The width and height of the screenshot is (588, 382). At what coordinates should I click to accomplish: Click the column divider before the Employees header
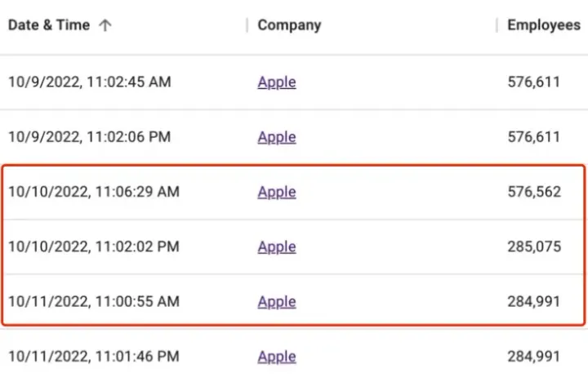pos(497,25)
